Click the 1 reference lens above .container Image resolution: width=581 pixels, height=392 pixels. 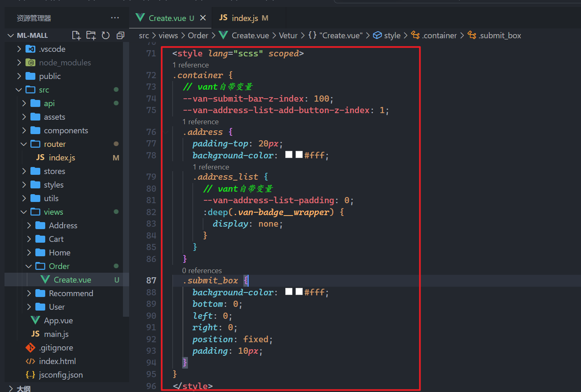pyautogui.click(x=191, y=65)
